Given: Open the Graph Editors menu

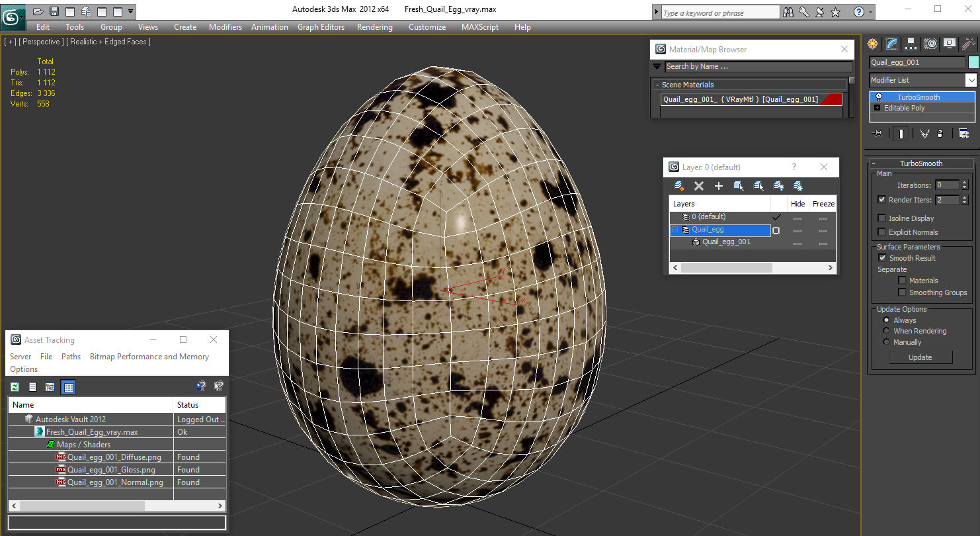Looking at the screenshot, I should pyautogui.click(x=321, y=27).
